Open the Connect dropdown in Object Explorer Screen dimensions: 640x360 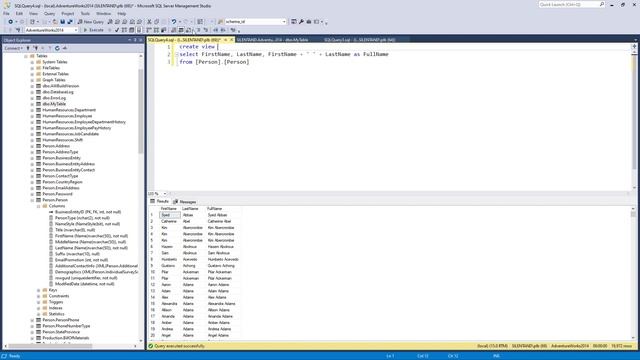(13, 48)
